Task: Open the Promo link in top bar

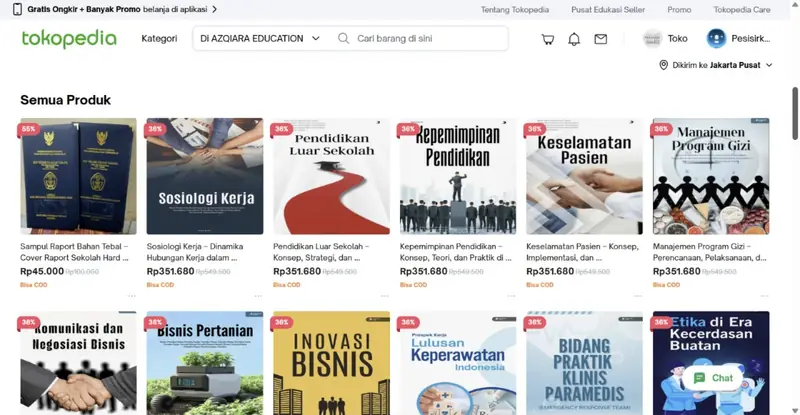Action: (x=679, y=9)
